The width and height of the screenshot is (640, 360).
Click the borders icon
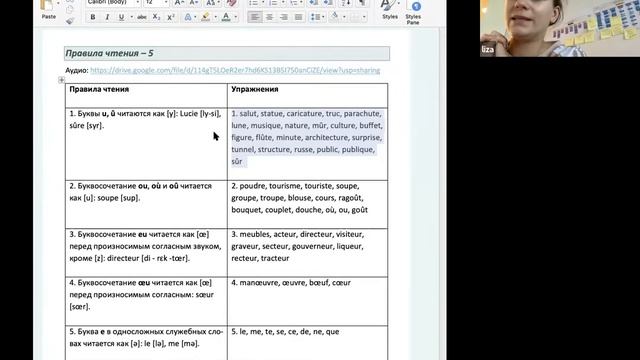[x=355, y=17]
